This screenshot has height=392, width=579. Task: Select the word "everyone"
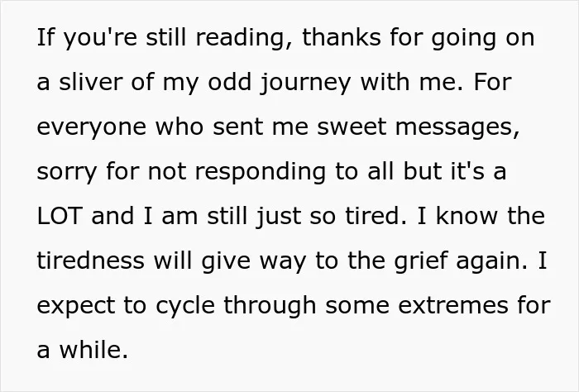(92, 127)
